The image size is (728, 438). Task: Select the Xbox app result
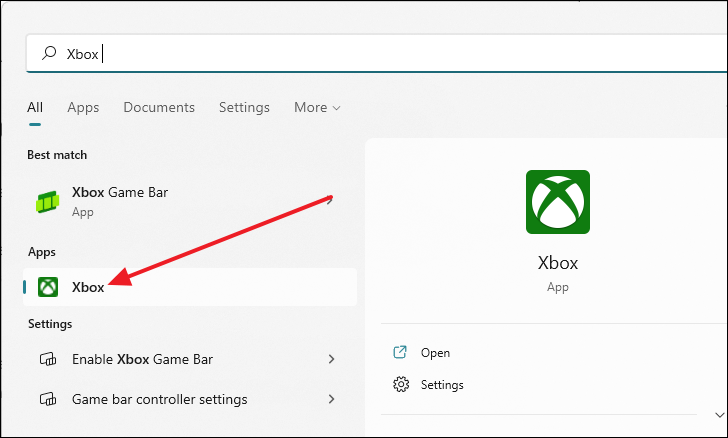click(x=190, y=287)
